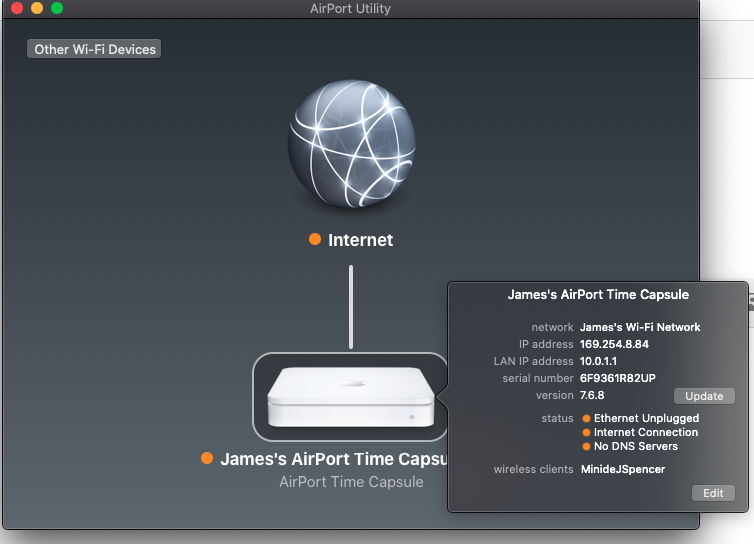Click orange dot beside James's AirPort Time Capsule label
Viewport: 754px width, 544px height.
pyautogui.click(x=207, y=458)
